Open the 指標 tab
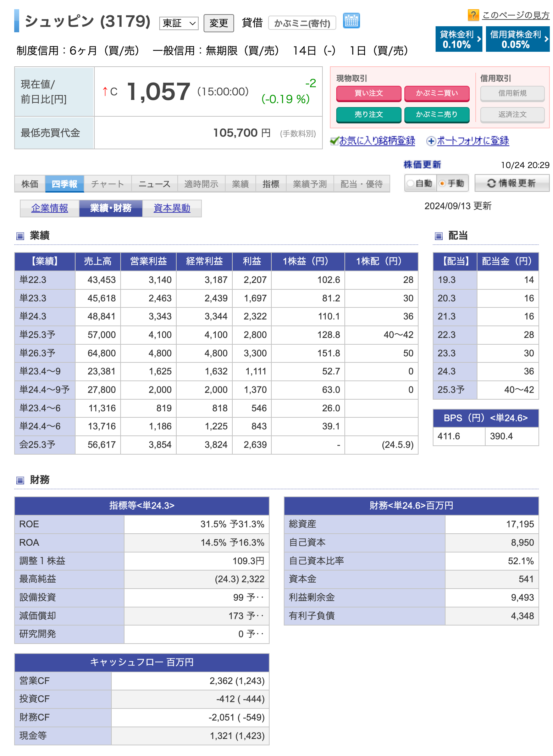This screenshot has height=756, width=553. coord(271,184)
